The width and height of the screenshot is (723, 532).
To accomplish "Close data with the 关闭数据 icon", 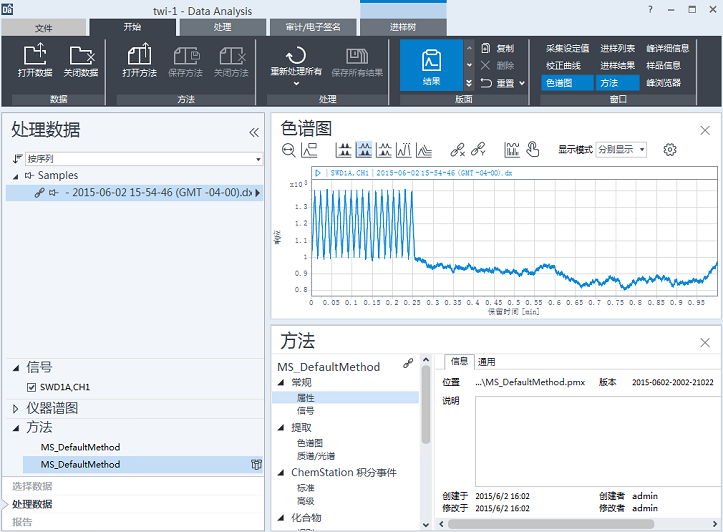I will pos(81,55).
